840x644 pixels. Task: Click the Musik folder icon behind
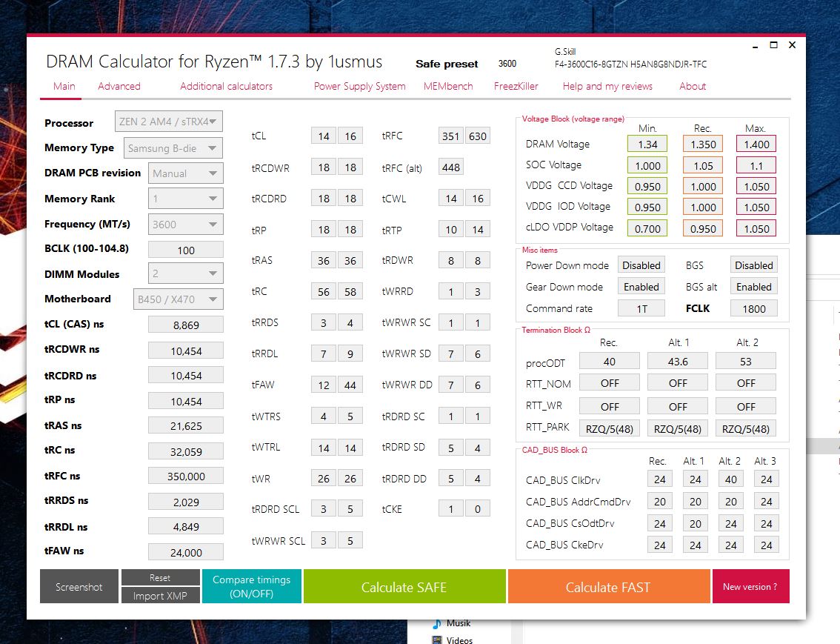tap(437, 623)
